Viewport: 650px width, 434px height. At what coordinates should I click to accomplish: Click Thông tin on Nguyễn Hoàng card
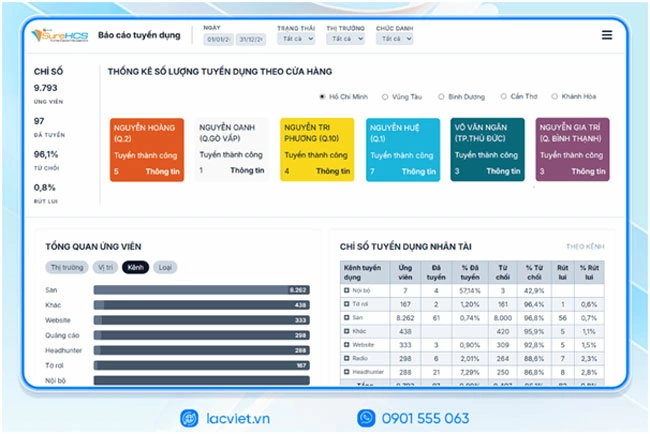(164, 172)
